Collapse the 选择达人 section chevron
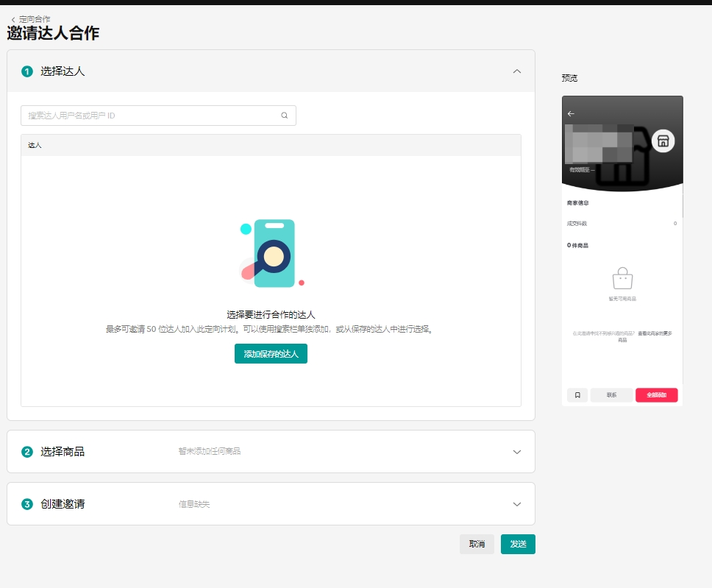This screenshot has width=712, height=588. click(517, 71)
